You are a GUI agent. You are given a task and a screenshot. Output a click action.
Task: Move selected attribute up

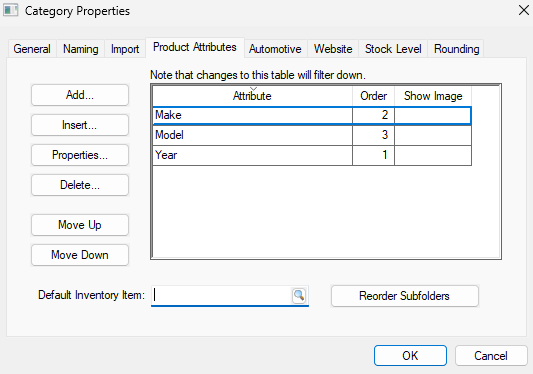tap(80, 225)
